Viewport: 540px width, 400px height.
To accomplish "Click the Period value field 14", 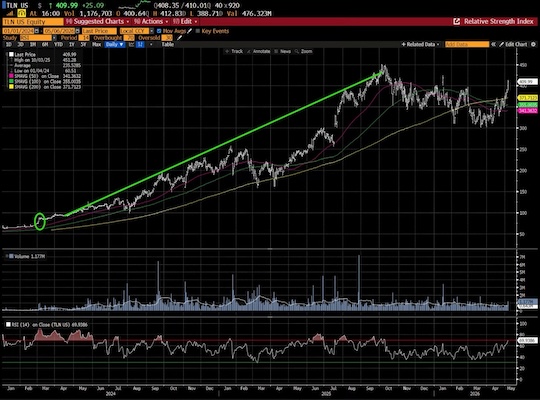I will [84, 38].
